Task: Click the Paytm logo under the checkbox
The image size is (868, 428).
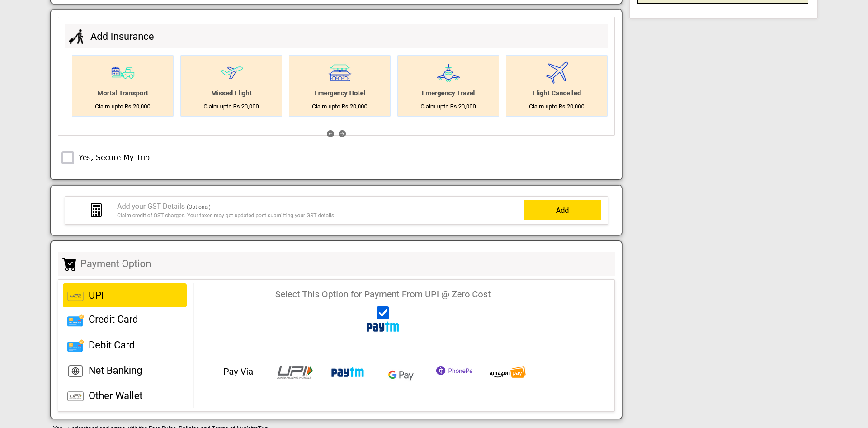Action: 383,327
